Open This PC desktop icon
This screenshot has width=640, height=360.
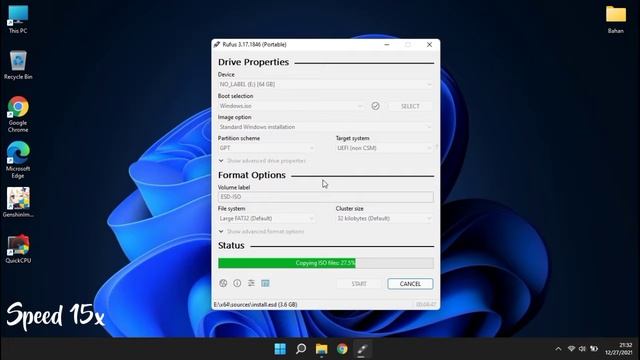(18, 19)
